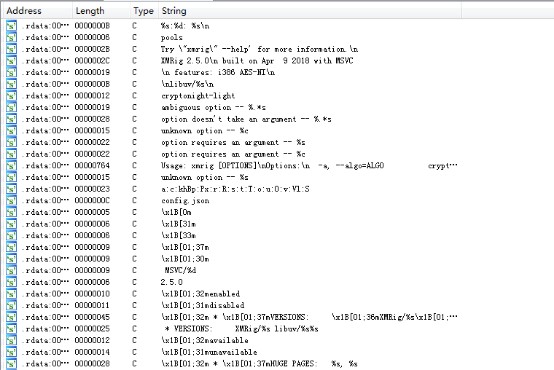Screen dimensions: 554x370
Task: Select the icon on 'unknown option -- %c' row
Action: 11,131
